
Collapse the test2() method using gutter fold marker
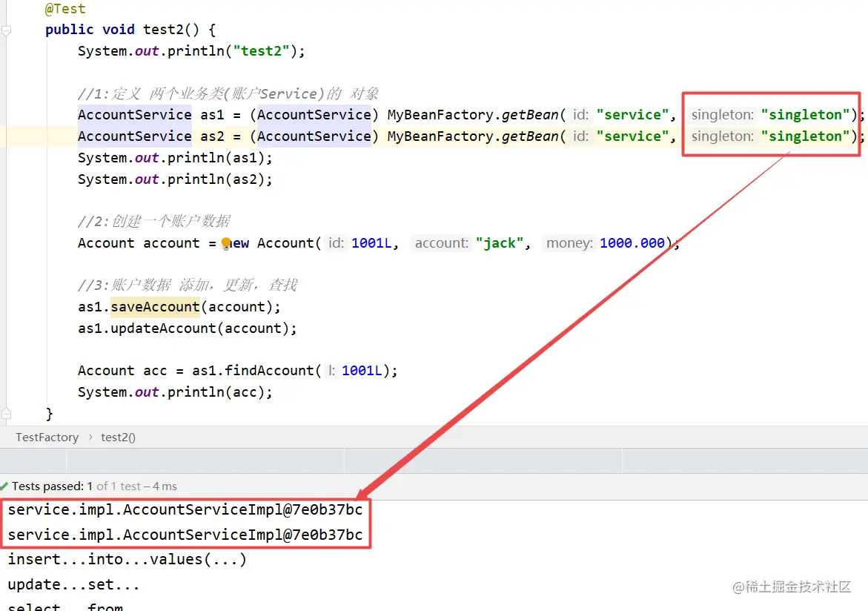6,30
